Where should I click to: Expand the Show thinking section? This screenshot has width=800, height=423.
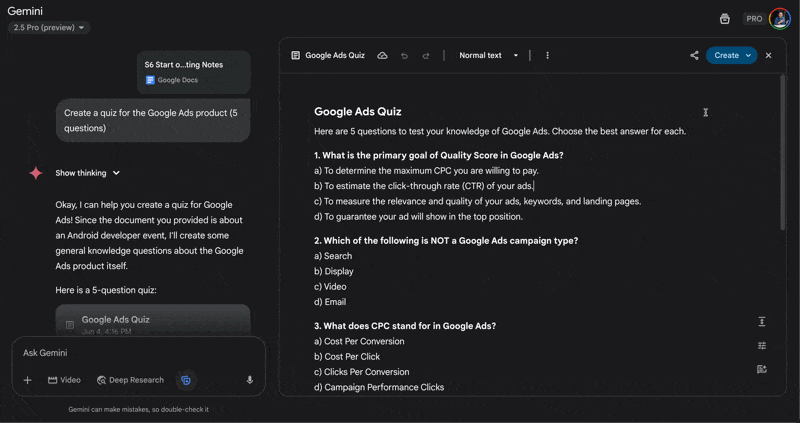point(88,173)
